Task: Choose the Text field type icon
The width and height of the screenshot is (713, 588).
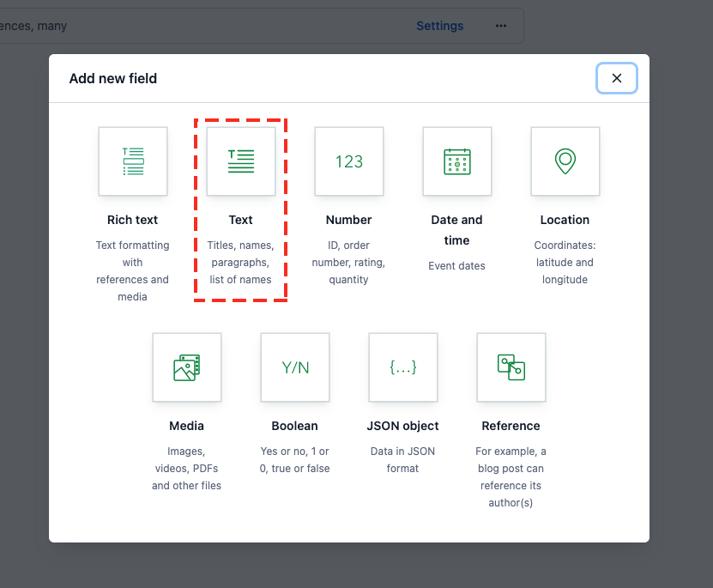Action: pyautogui.click(x=241, y=161)
